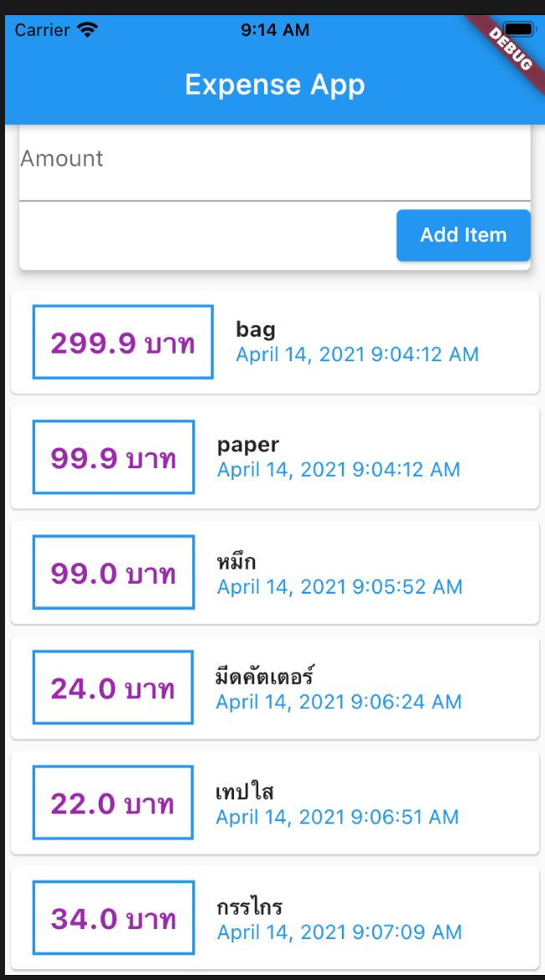Screen dimensions: 545x980
Task: Select the 99.0 บาท amount box
Action: click(x=114, y=573)
